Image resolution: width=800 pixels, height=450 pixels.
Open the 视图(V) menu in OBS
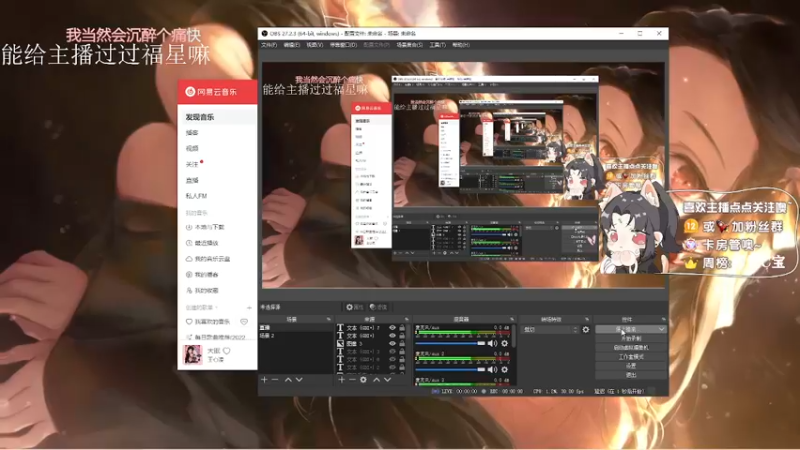coord(314,45)
